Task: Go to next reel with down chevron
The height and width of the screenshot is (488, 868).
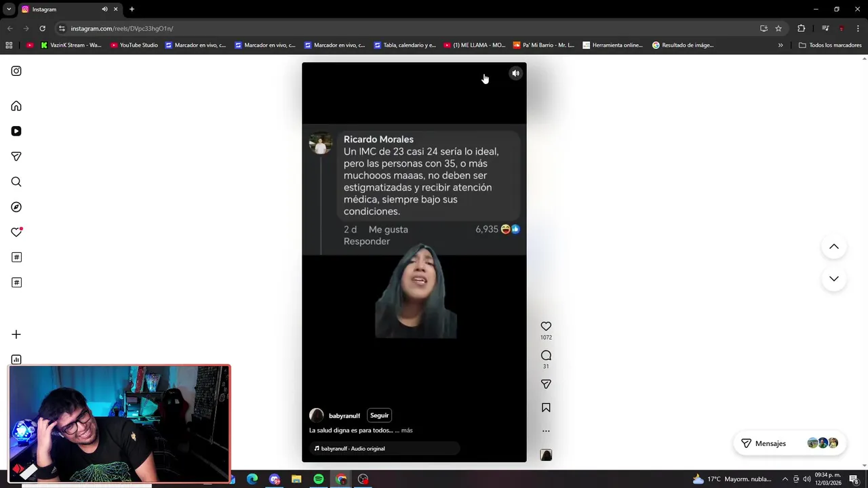Action: 834,279
